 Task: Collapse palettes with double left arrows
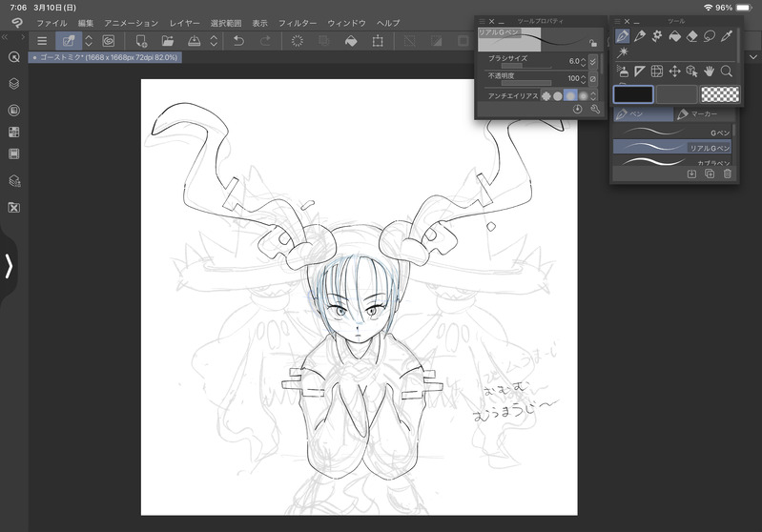pyautogui.click(x=5, y=37)
